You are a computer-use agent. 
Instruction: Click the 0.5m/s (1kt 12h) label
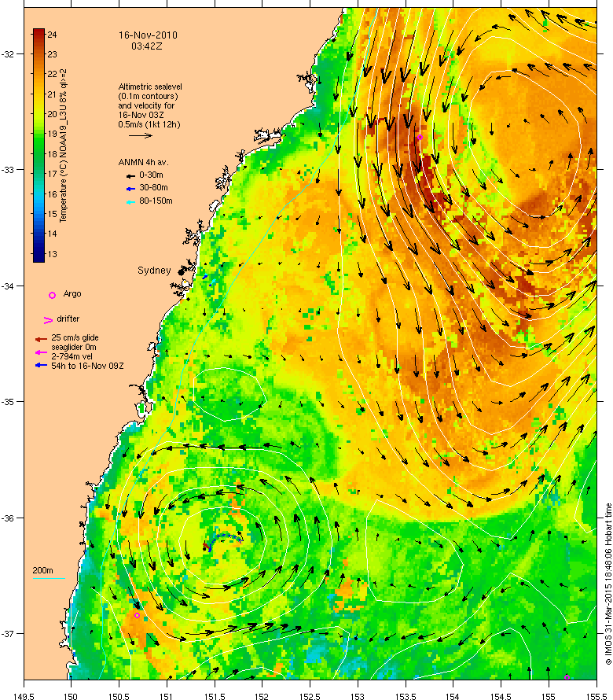coord(149,124)
